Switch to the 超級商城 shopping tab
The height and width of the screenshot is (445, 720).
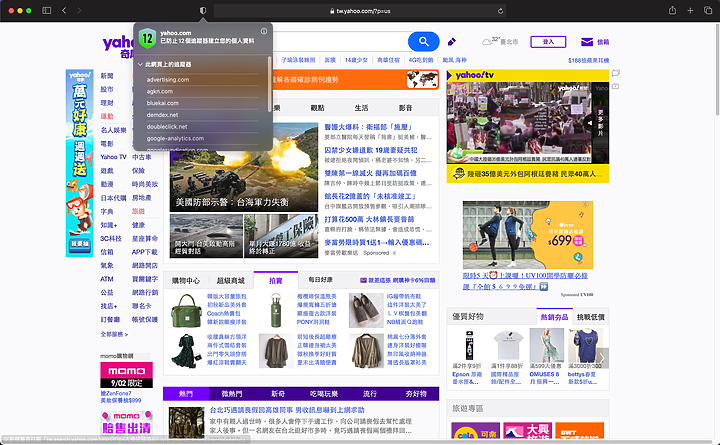click(231, 280)
